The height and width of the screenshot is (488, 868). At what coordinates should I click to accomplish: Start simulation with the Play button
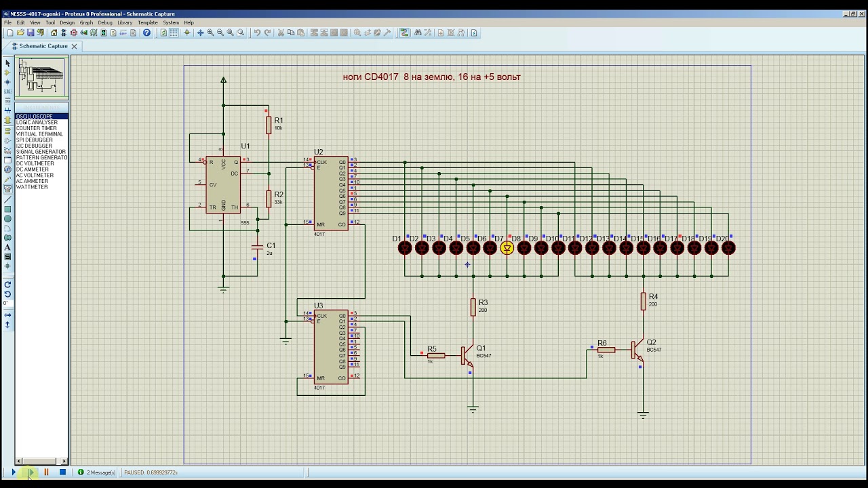click(14, 472)
